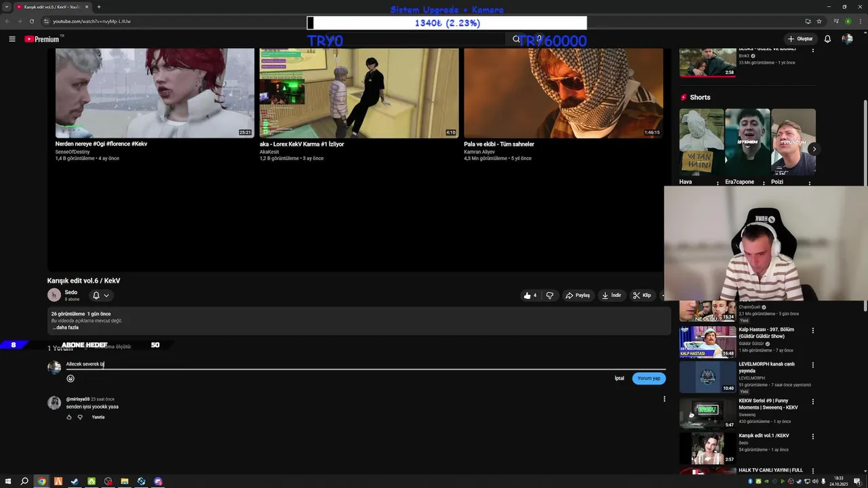Open options for Karışık edit vol.1 video
The image size is (868, 488).
[813, 436]
